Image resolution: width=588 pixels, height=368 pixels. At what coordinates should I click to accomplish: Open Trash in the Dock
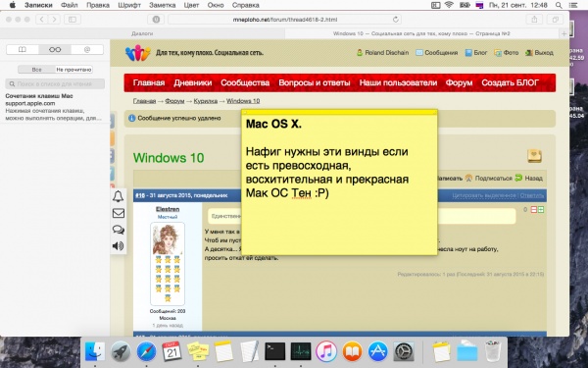[x=492, y=351]
